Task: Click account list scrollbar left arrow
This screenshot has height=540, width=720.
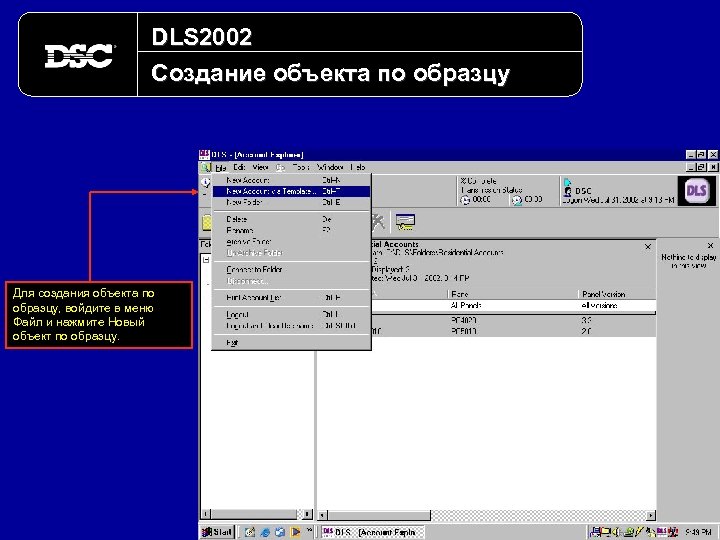Action: tap(323, 516)
